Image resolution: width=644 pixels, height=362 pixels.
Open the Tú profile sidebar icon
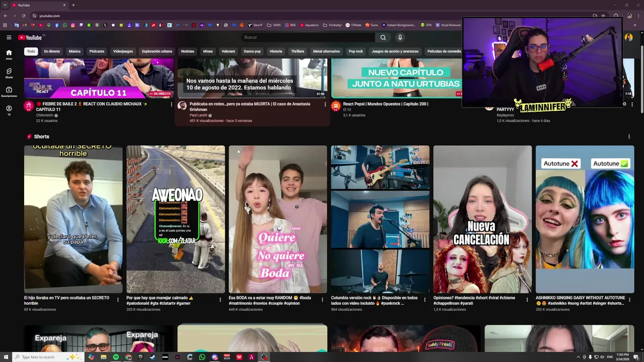9,111
